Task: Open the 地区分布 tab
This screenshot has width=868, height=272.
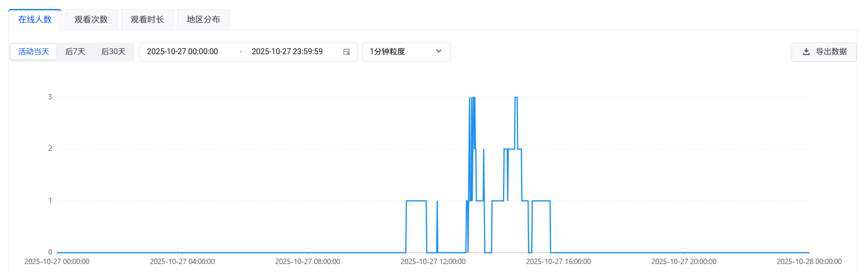Action: 203,20
